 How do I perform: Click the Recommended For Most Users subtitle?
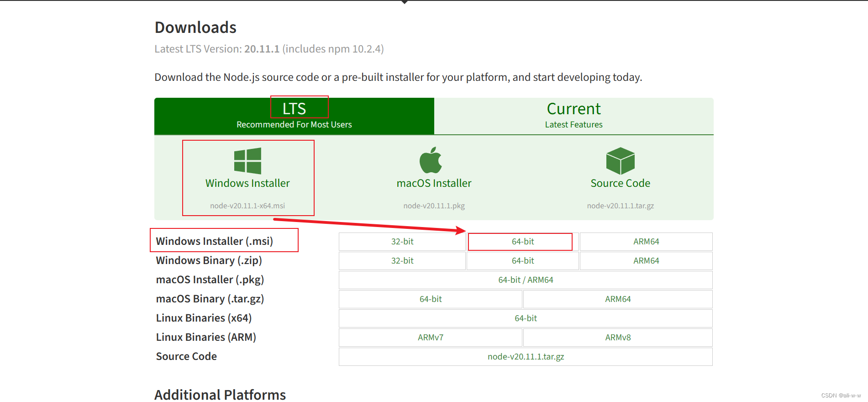294,125
